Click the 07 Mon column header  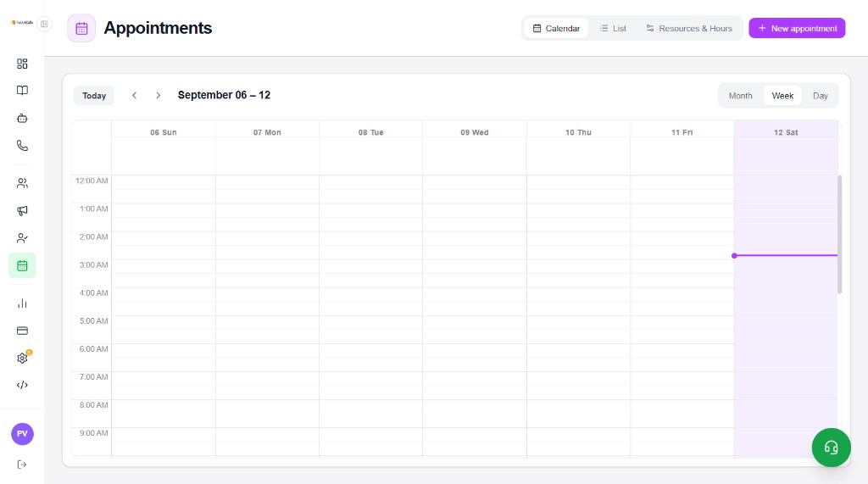pos(267,132)
